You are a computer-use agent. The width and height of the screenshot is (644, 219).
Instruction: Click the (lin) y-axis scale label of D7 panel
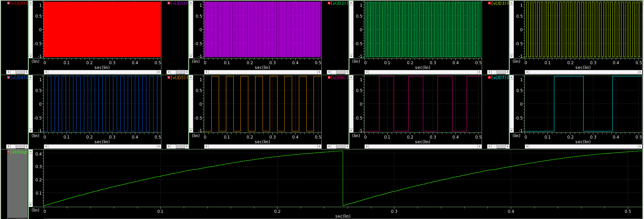516,135
